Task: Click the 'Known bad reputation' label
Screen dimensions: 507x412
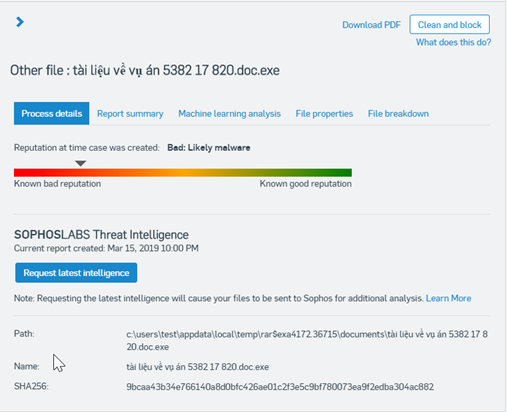Action: coord(57,184)
